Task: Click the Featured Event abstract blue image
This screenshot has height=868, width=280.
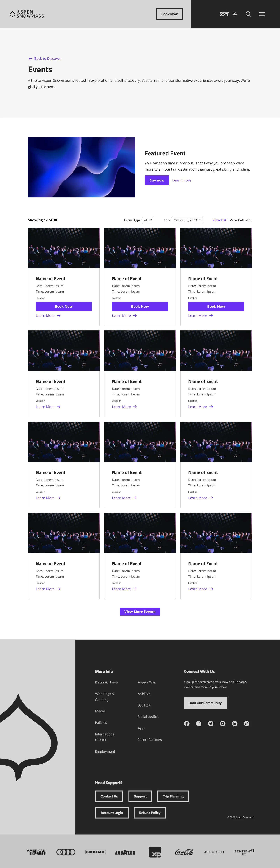Action: (82, 167)
